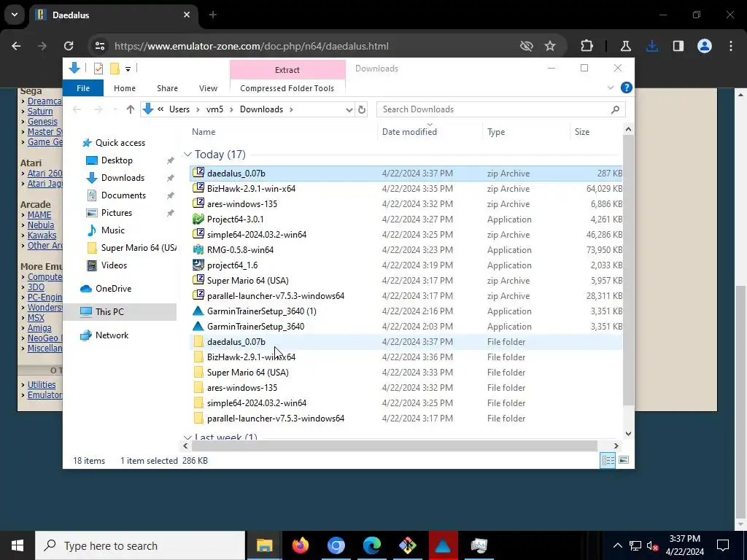Open Chrome tab search dropdown
Viewport: 747px width, 560px height.
click(x=15, y=15)
